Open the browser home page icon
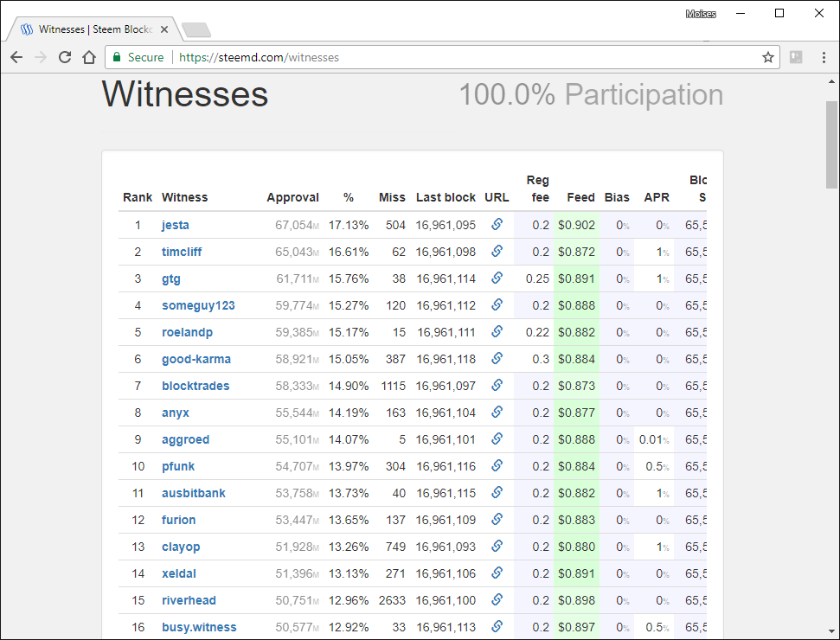The width and height of the screenshot is (840, 640). pos(89,57)
